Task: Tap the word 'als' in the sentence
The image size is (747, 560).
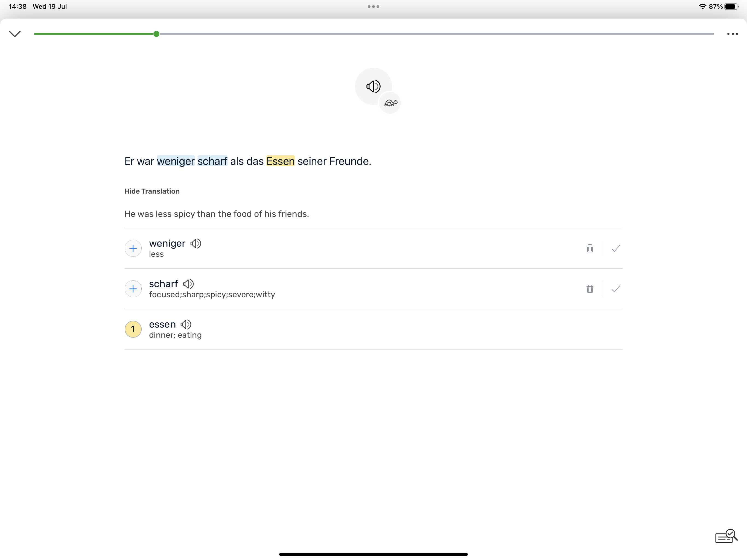Action: [x=237, y=161]
